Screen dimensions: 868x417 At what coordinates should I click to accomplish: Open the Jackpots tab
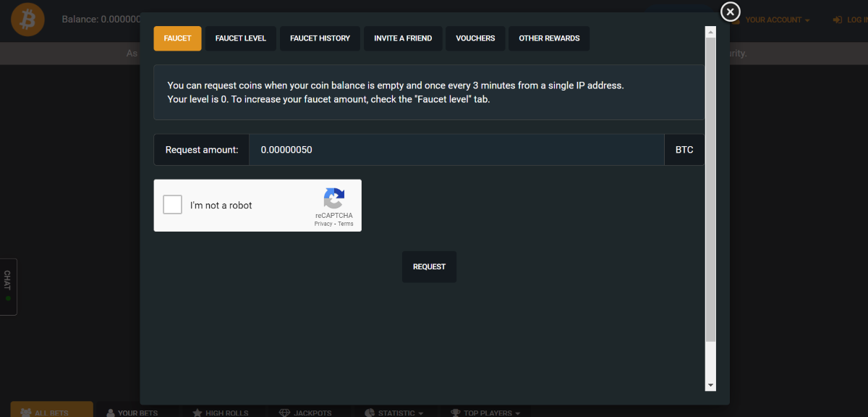coord(305,413)
